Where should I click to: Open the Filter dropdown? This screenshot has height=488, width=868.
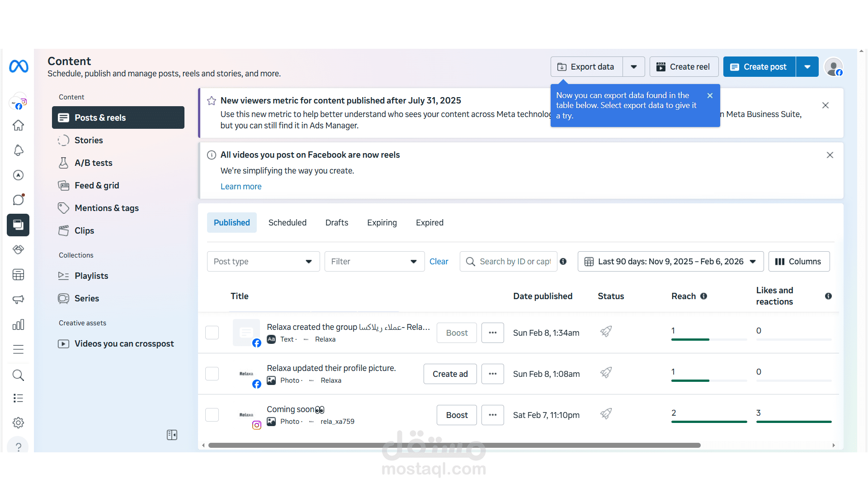pyautogui.click(x=374, y=261)
